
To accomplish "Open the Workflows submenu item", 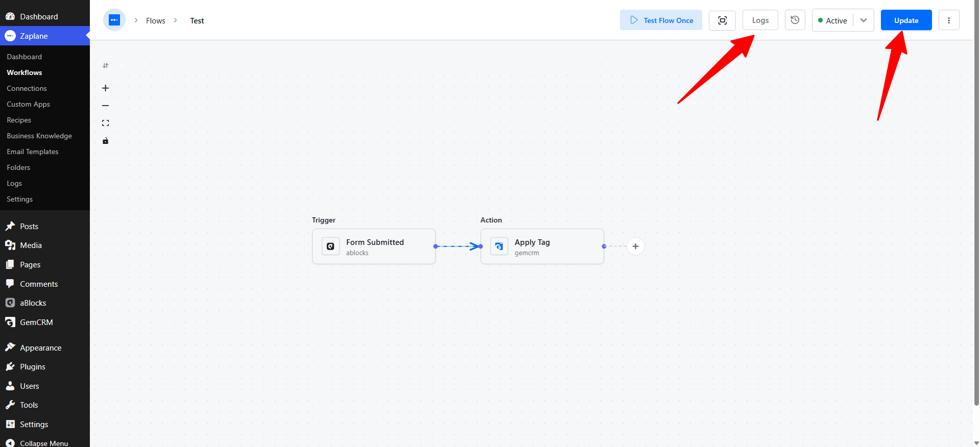I will (25, 72).
